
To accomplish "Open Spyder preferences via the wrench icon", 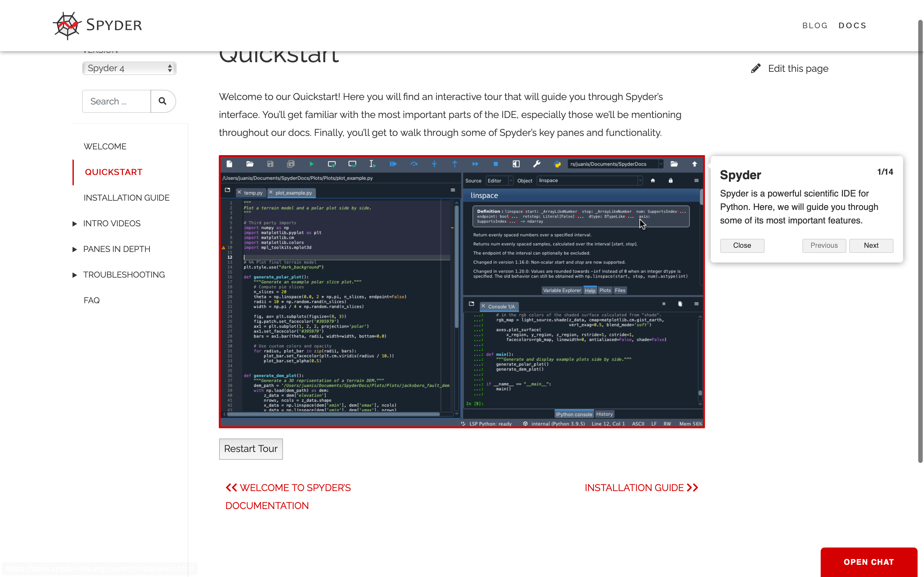I will pyautogui.click(x=537, y=164).
